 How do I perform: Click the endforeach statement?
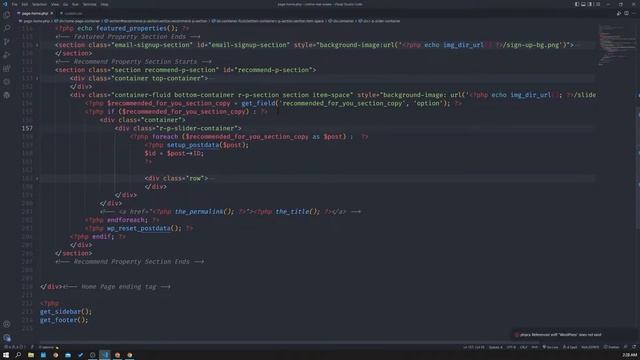pyautogui.click(x=127, y=220)
